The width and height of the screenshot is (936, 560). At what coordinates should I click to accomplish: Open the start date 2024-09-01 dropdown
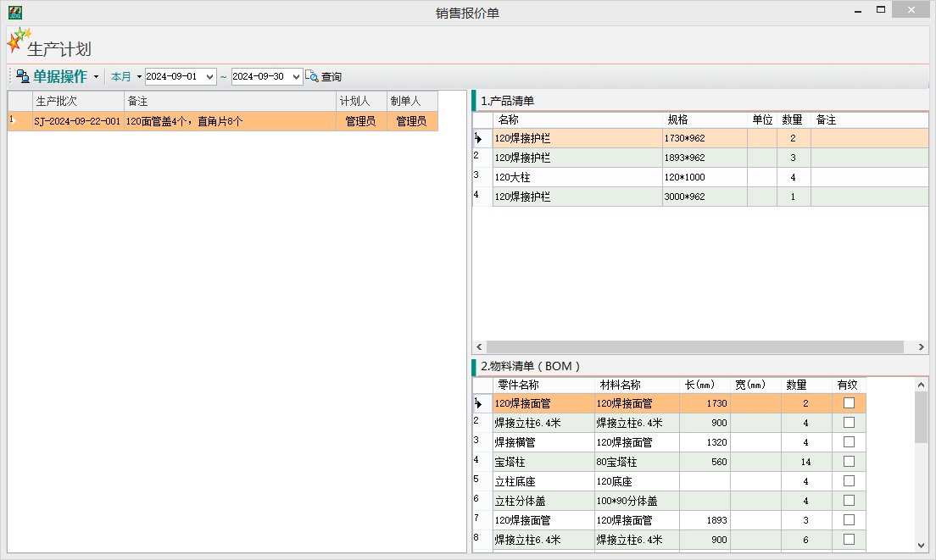tap(209, 77)
